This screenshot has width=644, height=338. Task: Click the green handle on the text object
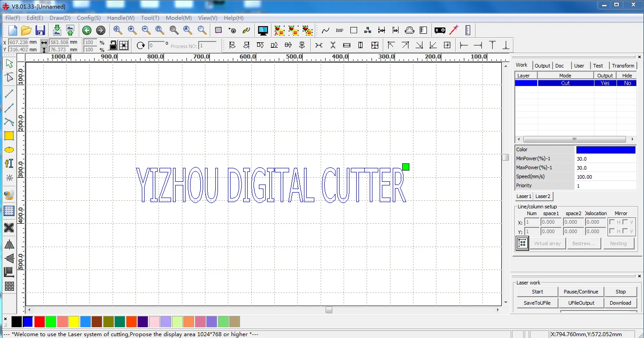pyautogui.click(x=406, y=167)
